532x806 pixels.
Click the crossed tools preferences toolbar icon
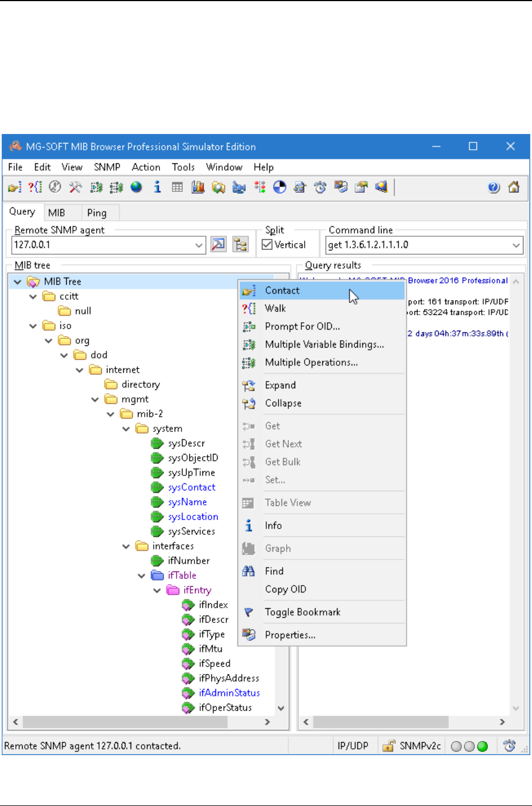pos(75,188)
